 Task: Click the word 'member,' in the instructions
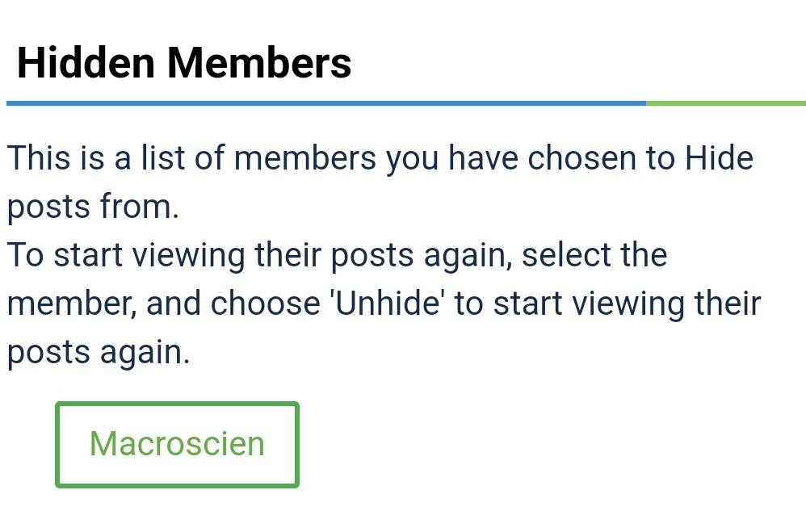[71, 304]
